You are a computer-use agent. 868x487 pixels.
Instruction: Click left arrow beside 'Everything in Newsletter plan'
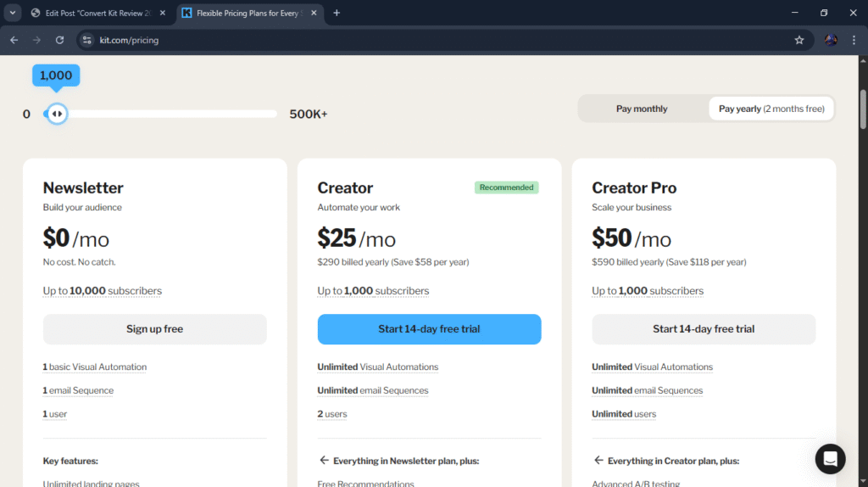pos(324,460)
